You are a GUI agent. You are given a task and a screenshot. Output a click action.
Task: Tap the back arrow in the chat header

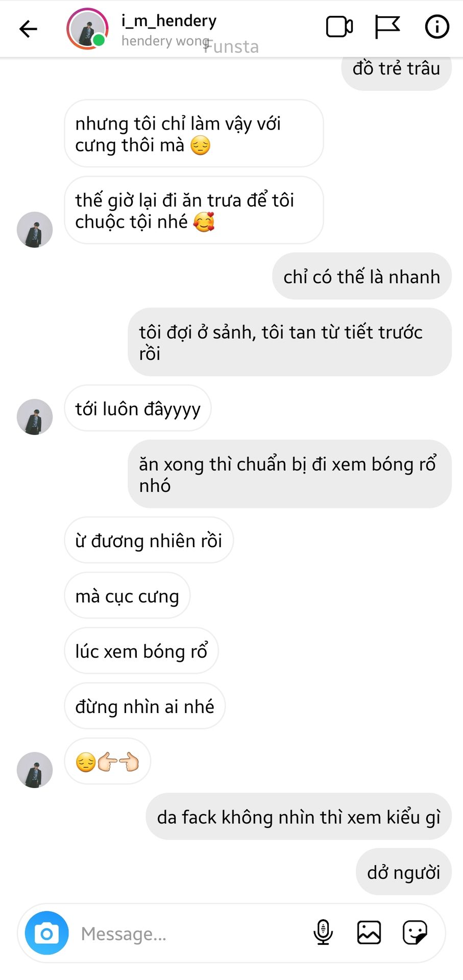pos(28,29)
